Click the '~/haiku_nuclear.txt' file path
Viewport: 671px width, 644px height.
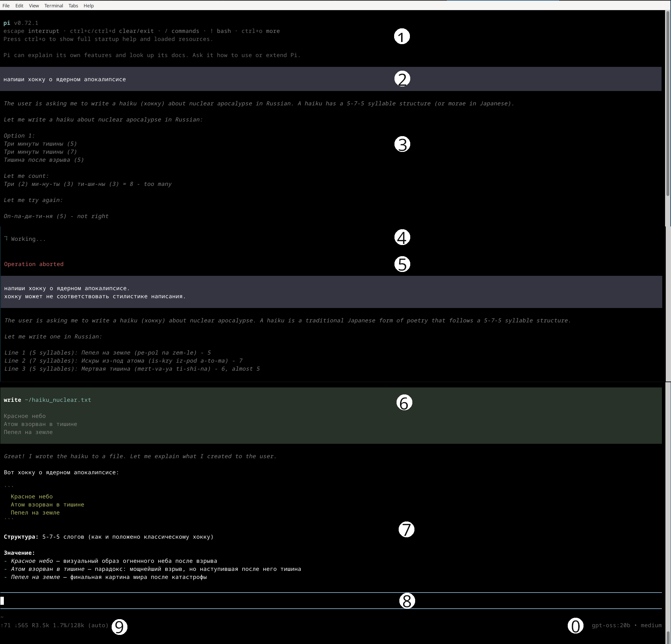point(58,400)
